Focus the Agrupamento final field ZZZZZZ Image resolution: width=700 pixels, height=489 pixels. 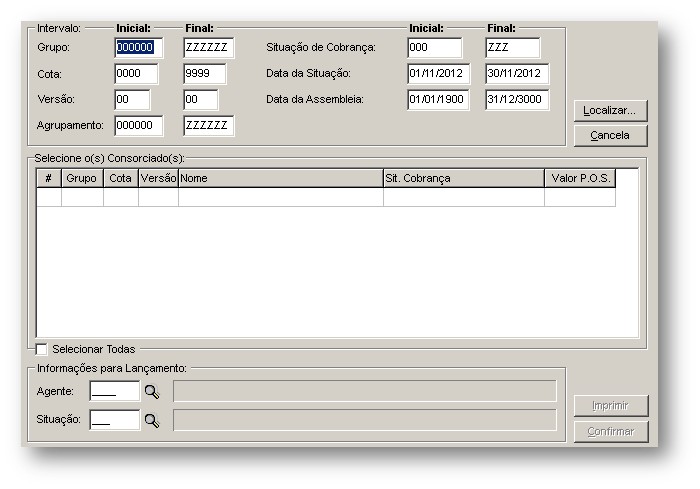[x=208, y=125]
